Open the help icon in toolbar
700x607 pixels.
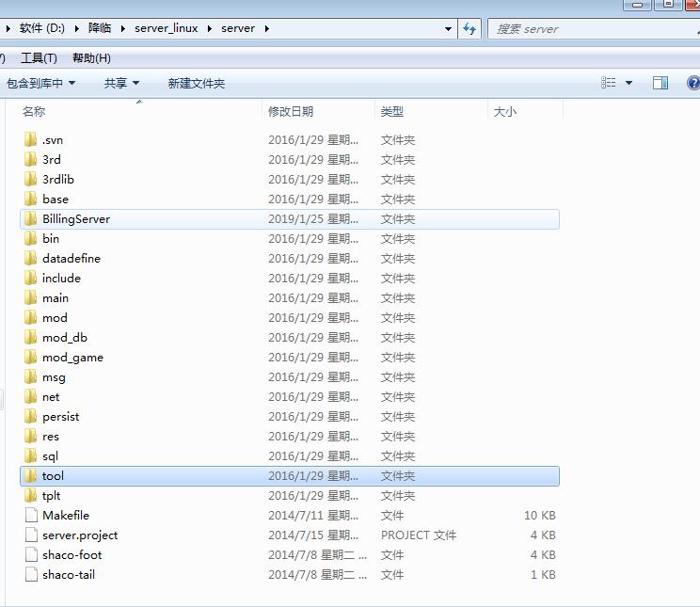click(694, 83)
